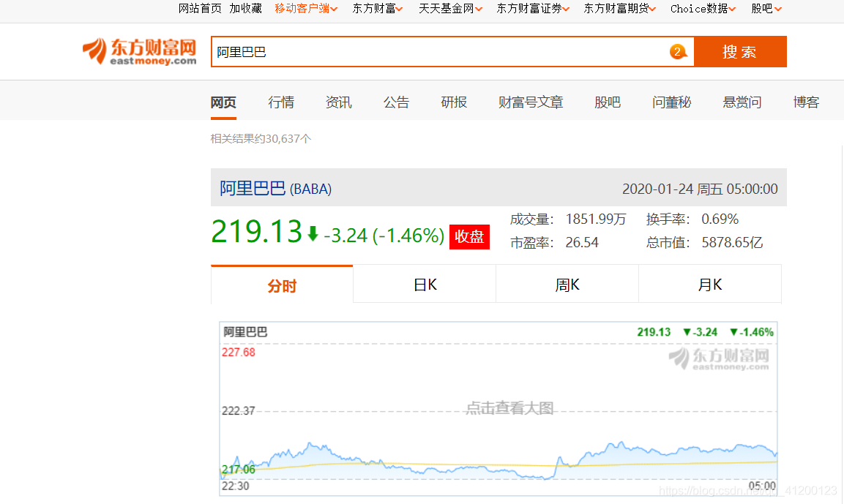The image size is (844, 504).
Task: Expand 东方财富 top menu dropdown
Action: 377,9
